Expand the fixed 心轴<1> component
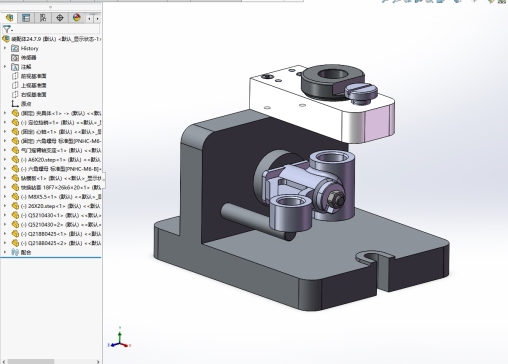Viewport: 508px width, 364px height. [5, 132]
